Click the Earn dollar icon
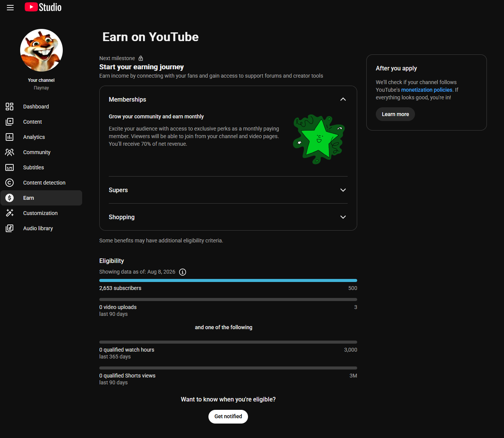The height and width of the screenshot is (438, 504). 10,198
